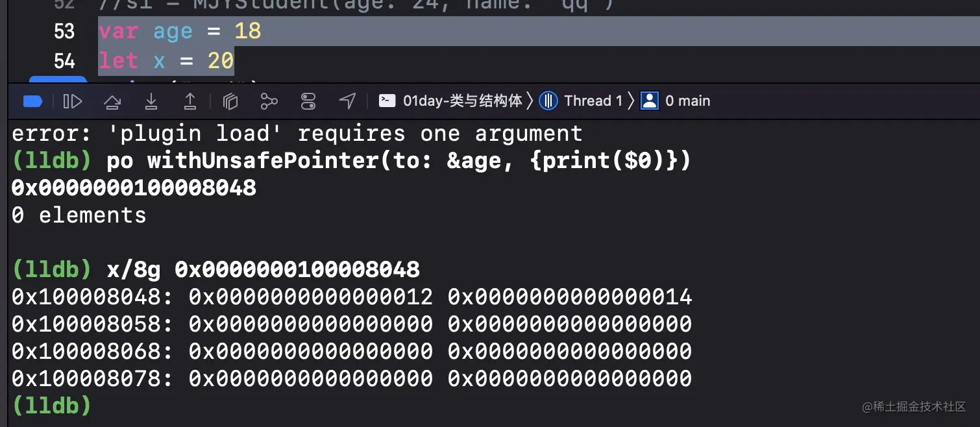Click the '0 elements' output line

[x=79, y=215]
